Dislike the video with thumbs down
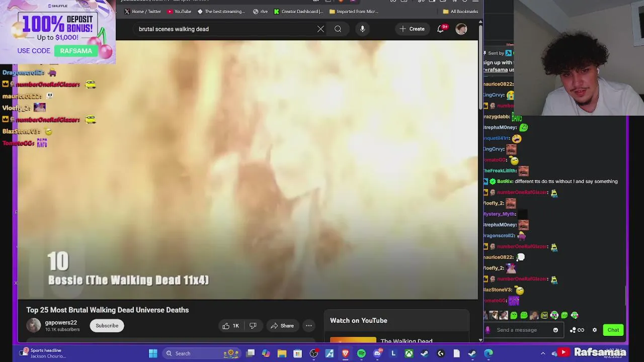644x362 pixels. coord(253,326)
